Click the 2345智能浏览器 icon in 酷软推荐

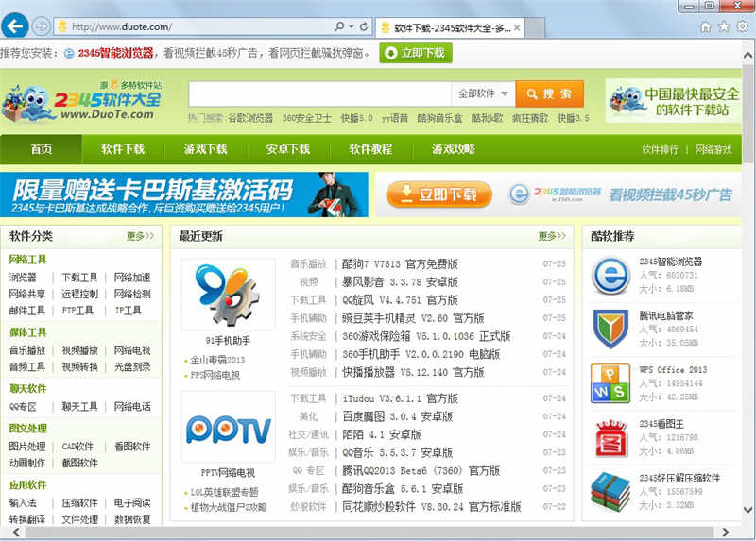coord(610,276)
